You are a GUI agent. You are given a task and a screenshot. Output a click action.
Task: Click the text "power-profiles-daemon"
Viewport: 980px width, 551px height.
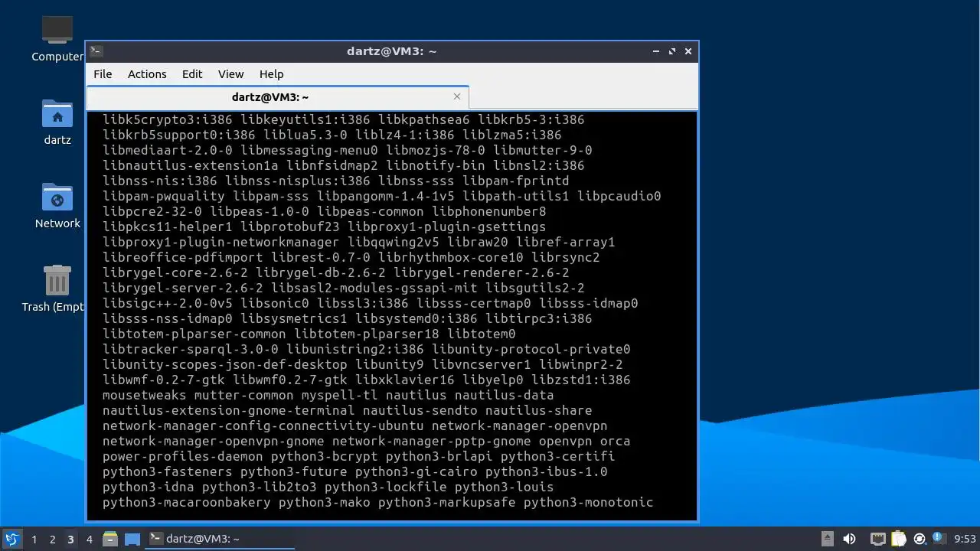coord(183,456)
